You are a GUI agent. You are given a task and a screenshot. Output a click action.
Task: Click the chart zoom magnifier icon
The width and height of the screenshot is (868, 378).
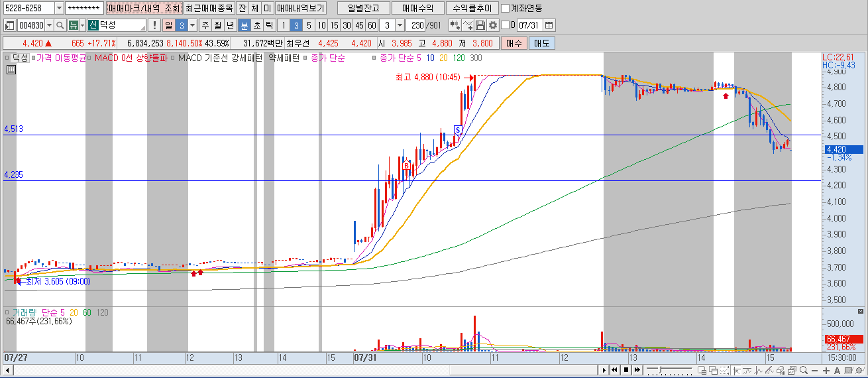tap(804, 370)
